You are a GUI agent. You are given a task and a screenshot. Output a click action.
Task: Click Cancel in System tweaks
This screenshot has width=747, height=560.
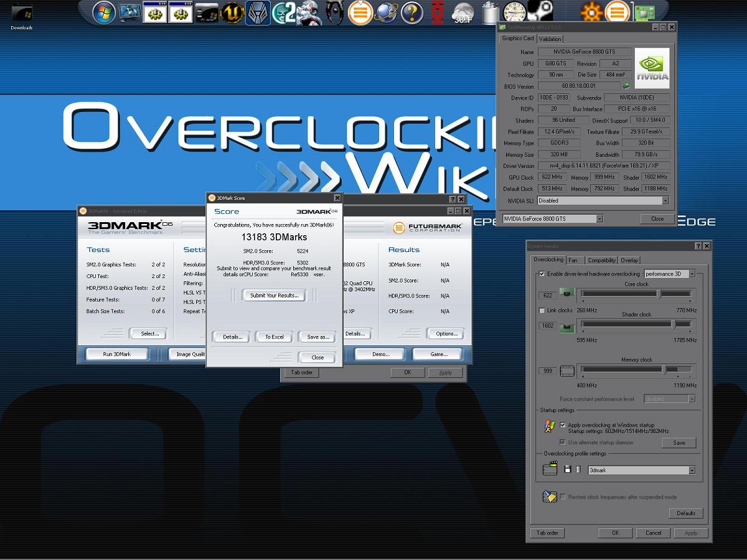pos(654,533)
